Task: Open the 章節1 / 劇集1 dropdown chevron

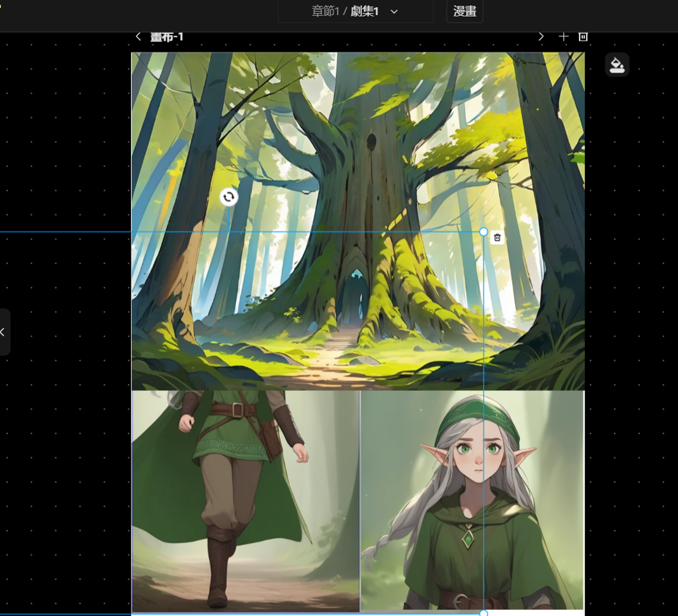Action: [x=394, y=12]
